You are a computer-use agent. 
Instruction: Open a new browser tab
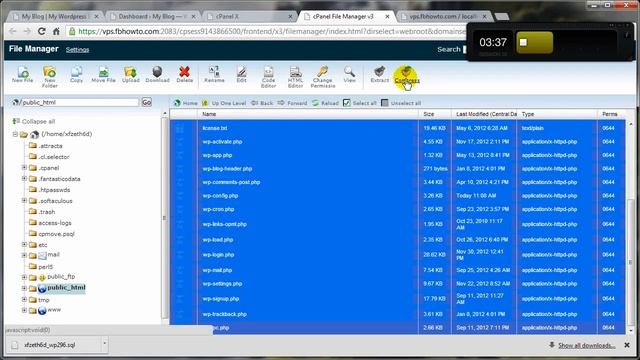502,17
